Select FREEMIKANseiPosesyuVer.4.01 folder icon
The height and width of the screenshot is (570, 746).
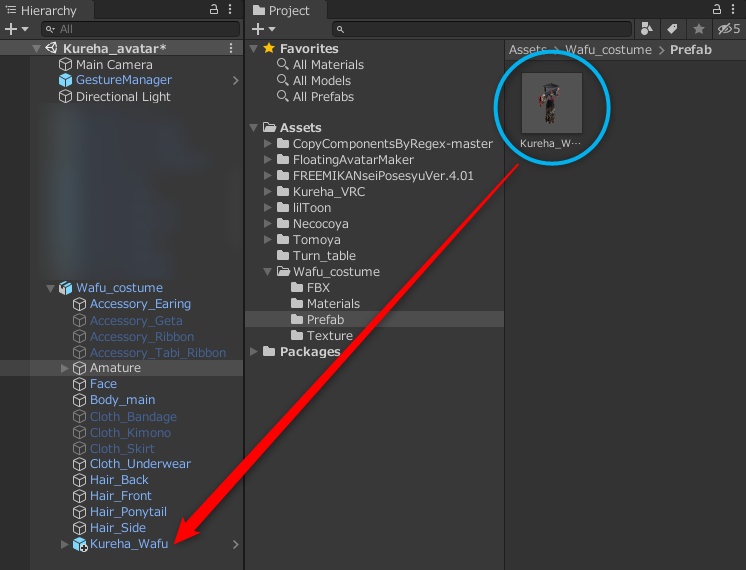click(283, 175)
